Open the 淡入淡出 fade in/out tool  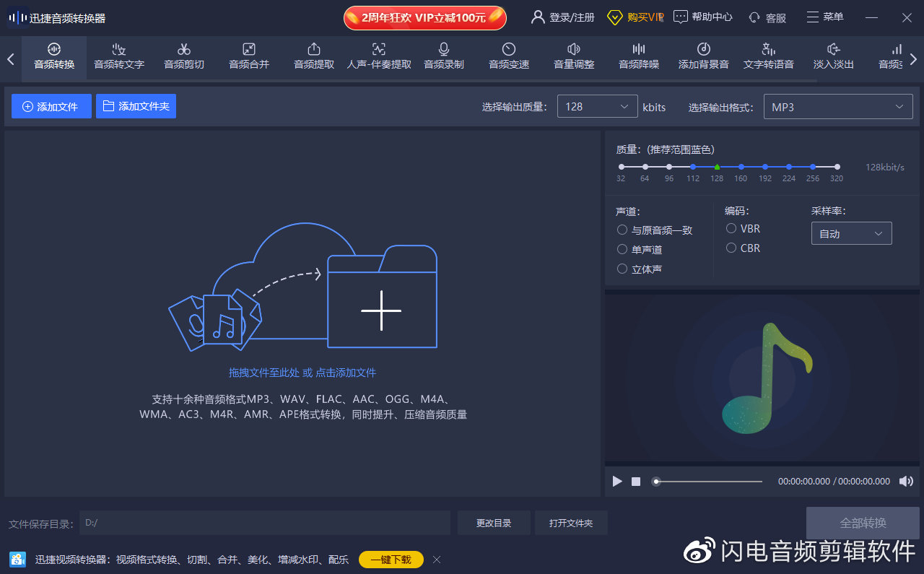pos(833,58)
